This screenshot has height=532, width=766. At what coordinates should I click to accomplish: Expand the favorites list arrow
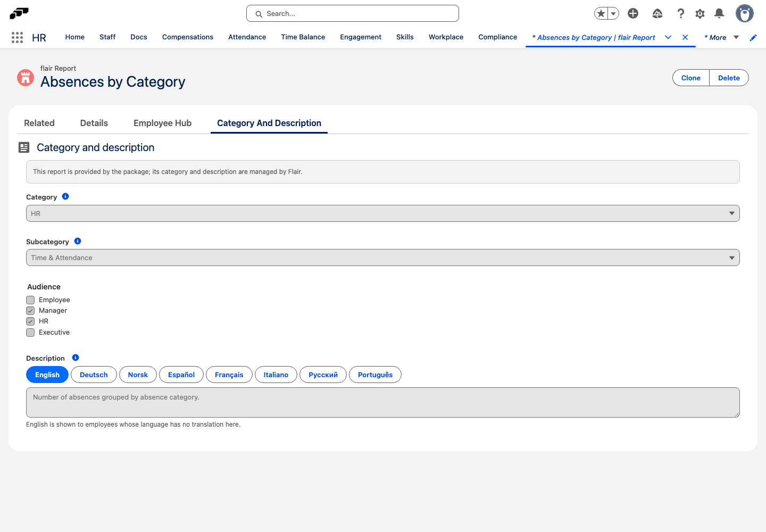click(613, 13)
